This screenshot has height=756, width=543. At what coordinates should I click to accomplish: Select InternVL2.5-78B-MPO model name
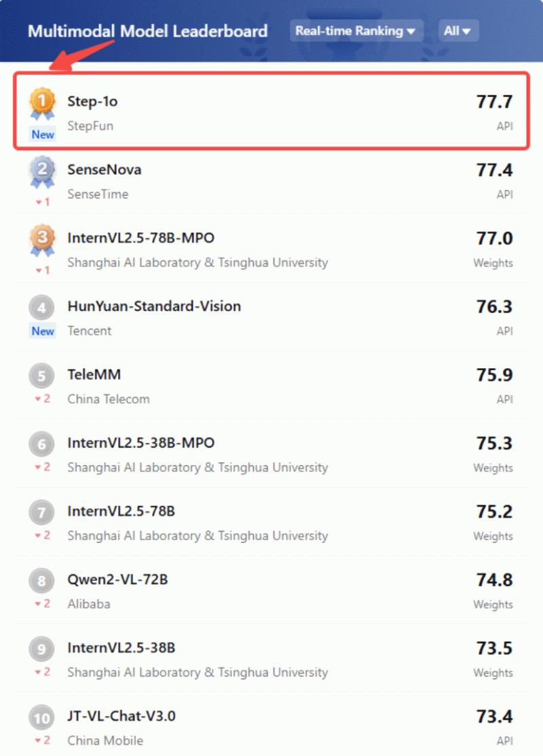(x=141, y=238)
